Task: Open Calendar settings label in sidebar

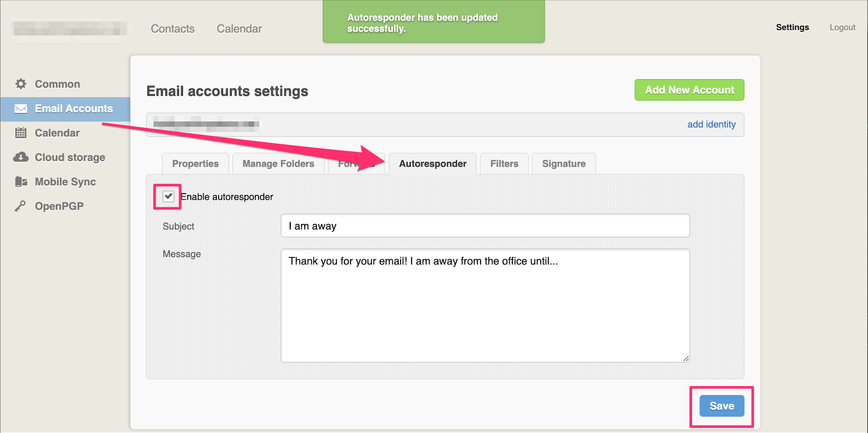Action: coord(57,133)
